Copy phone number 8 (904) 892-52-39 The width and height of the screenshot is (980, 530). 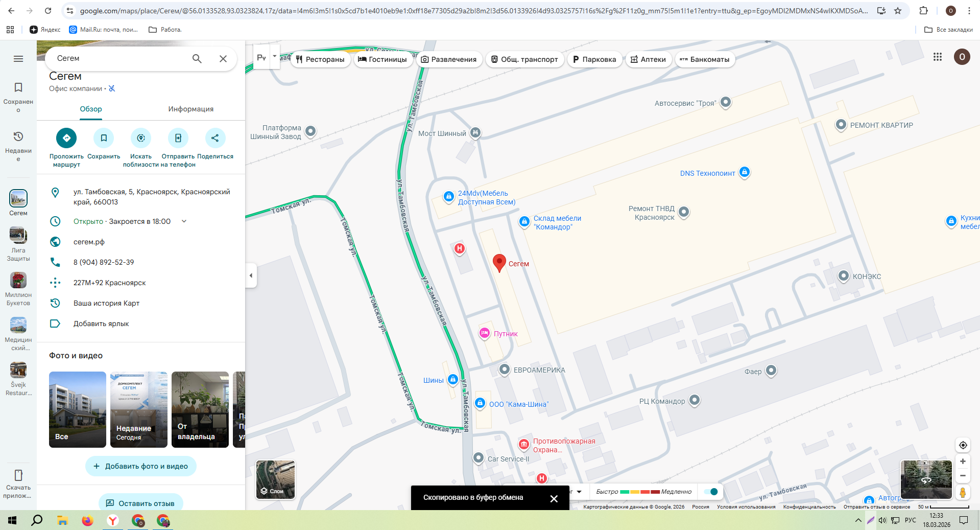pyautogui.click(x=141, y=262)
